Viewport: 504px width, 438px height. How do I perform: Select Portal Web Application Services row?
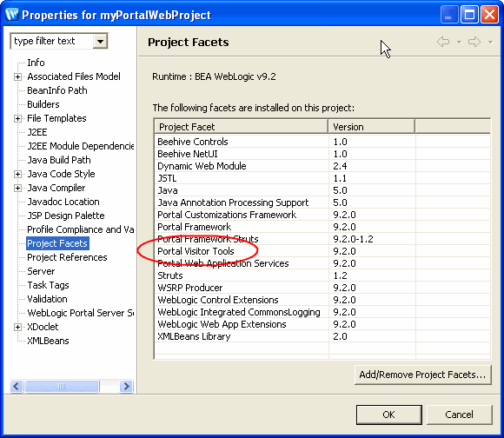[322, 264]
